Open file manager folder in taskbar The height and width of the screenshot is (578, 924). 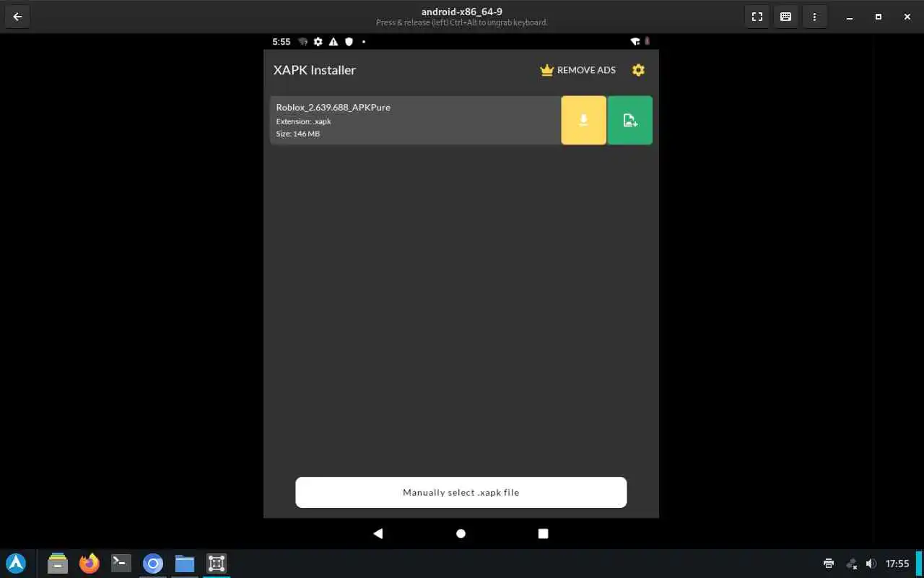[x=185, y=563]
